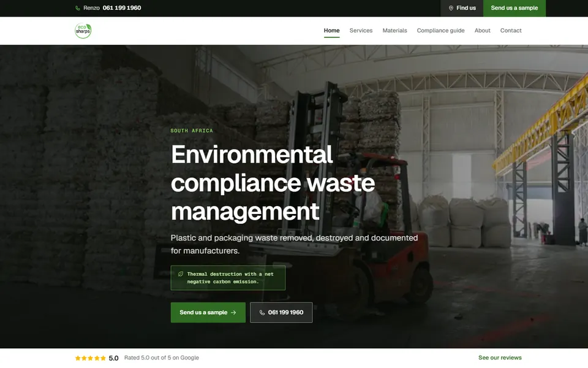
Task: Click hero Send us a sample button
Action: [208, 312]
